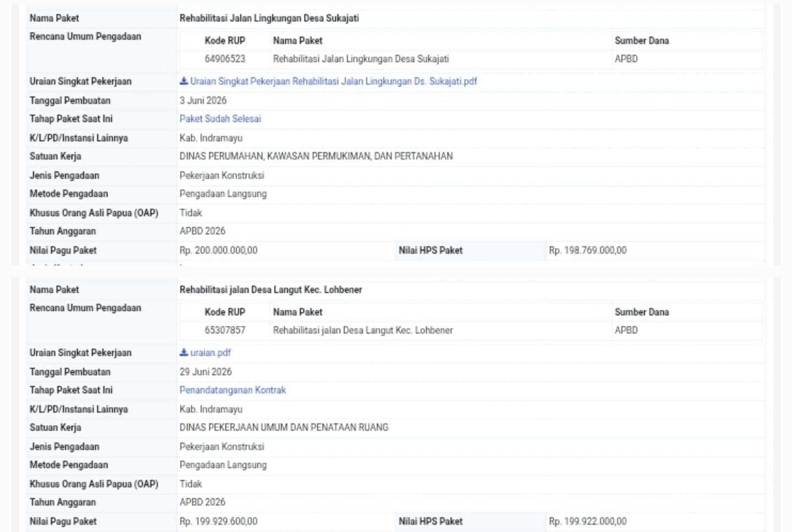
Task: Select the Rp. 199.929.600,00 pagu value
Action: pyautogui.click(x=218, y=522)
